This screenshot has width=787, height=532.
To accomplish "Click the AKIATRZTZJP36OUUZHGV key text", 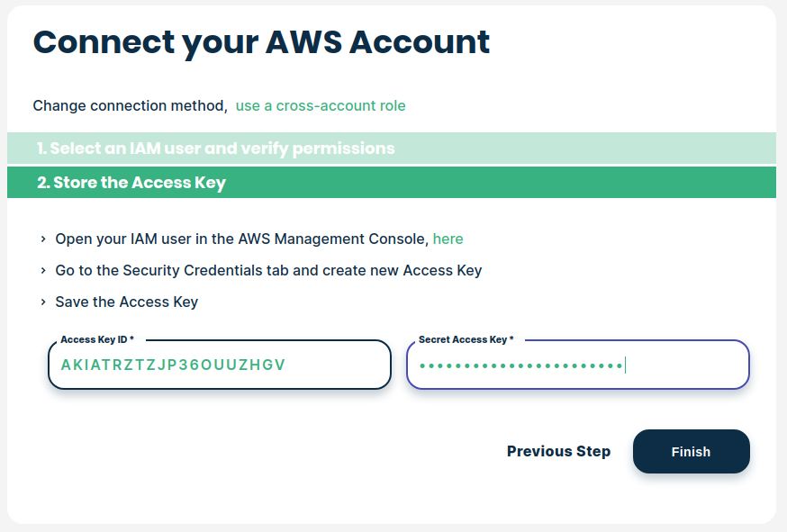I will point(173,365).
